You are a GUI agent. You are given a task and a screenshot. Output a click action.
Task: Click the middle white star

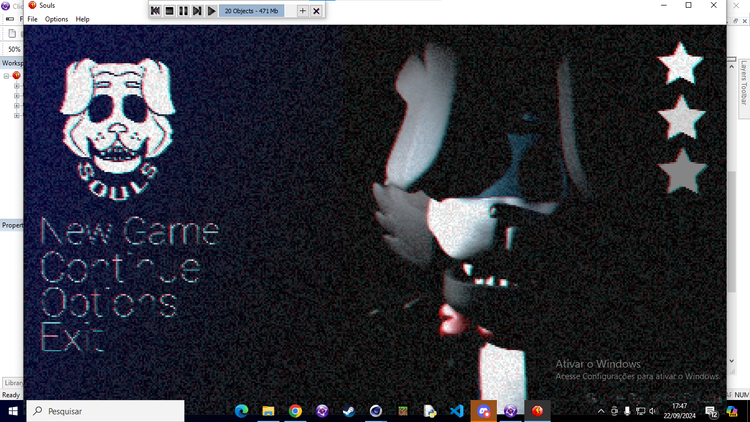click(x=681, y=118)
